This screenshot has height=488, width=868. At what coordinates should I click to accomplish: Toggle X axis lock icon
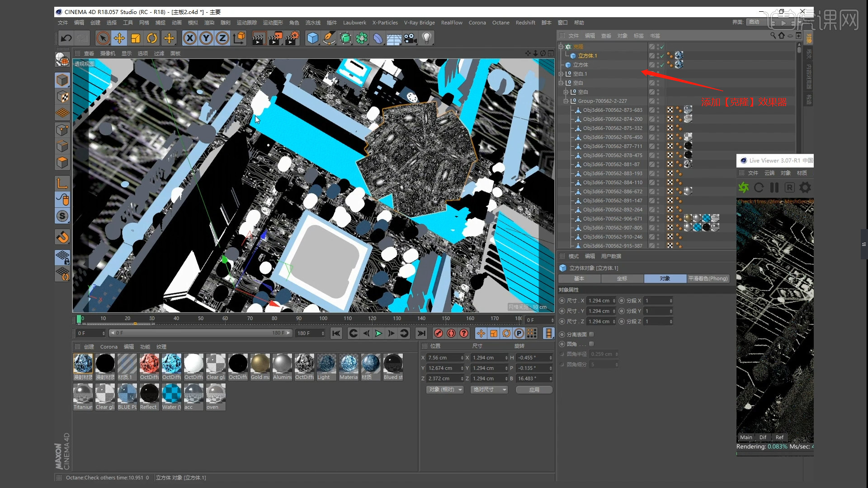pos(190,38)
